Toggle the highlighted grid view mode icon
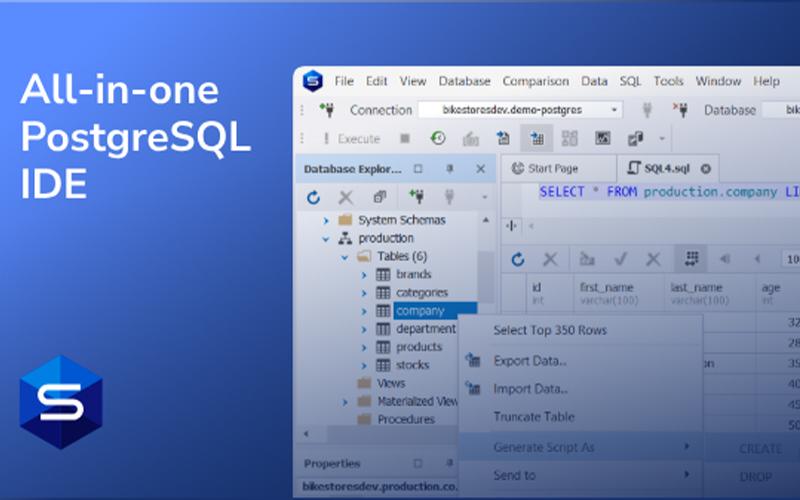The image size is (800, 500). coord(691,259)
